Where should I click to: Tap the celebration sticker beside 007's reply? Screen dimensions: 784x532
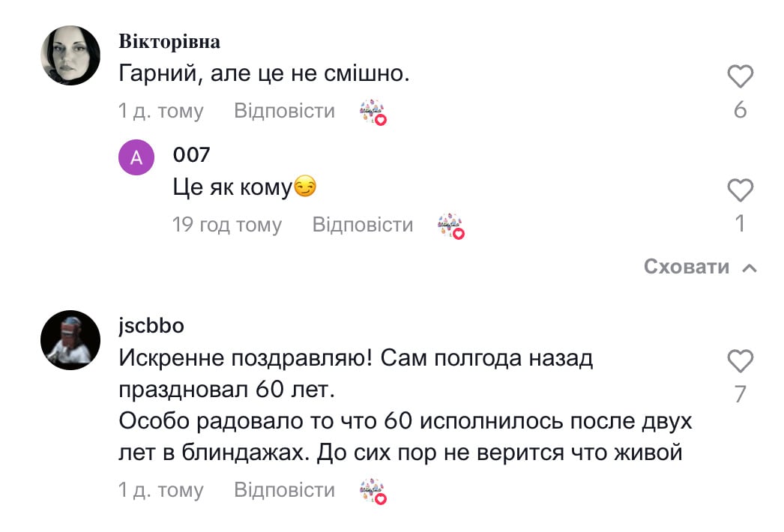[x=450, y=225]
